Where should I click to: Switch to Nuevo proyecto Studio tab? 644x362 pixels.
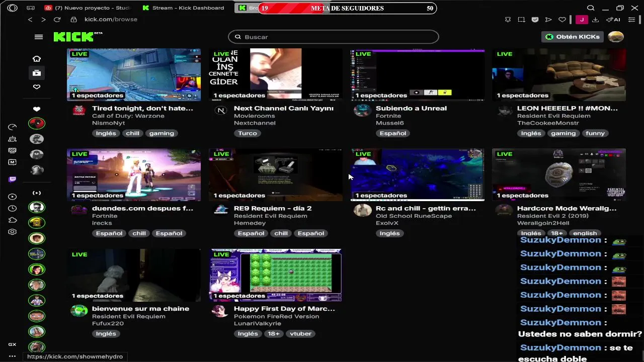(x=88, y=8)
